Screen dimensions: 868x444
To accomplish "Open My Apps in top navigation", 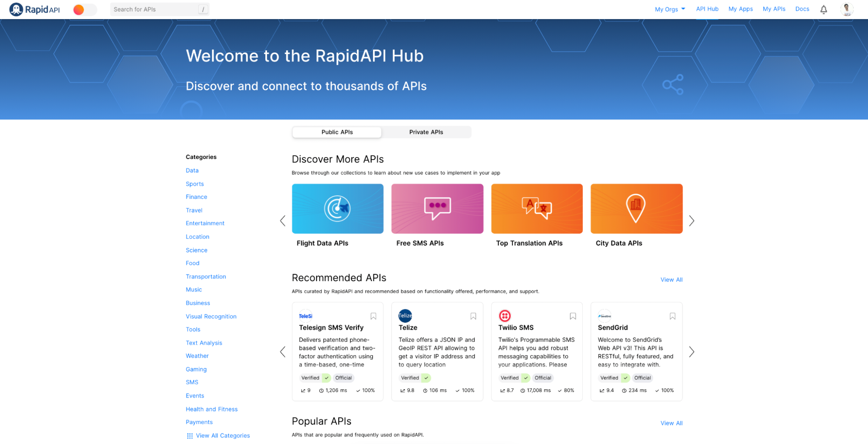I will (x=740, y=9).
